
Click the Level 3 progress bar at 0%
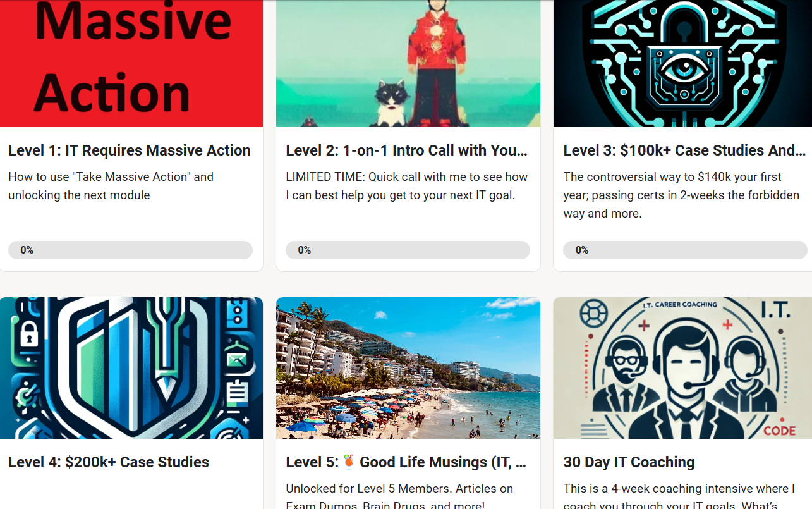685,250
